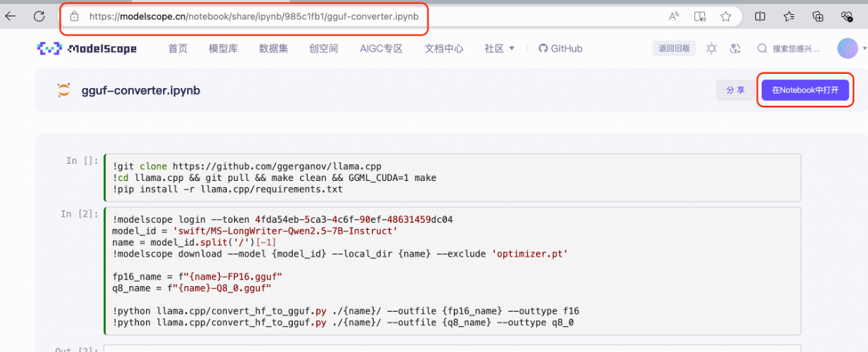Click the git pull and make line
This screenshot has width=868, height=352.
pyautogui.click(x=274, y=177)
